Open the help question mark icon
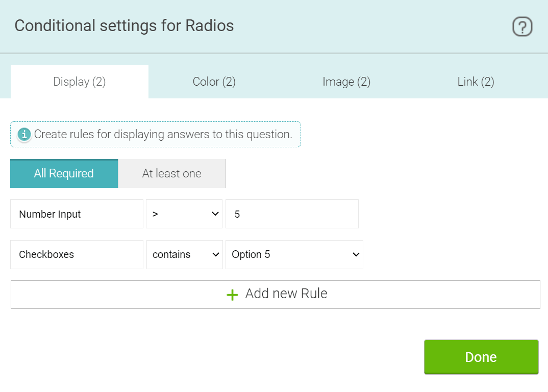Viewport: 548px width, 392px height. pos(522,27)
